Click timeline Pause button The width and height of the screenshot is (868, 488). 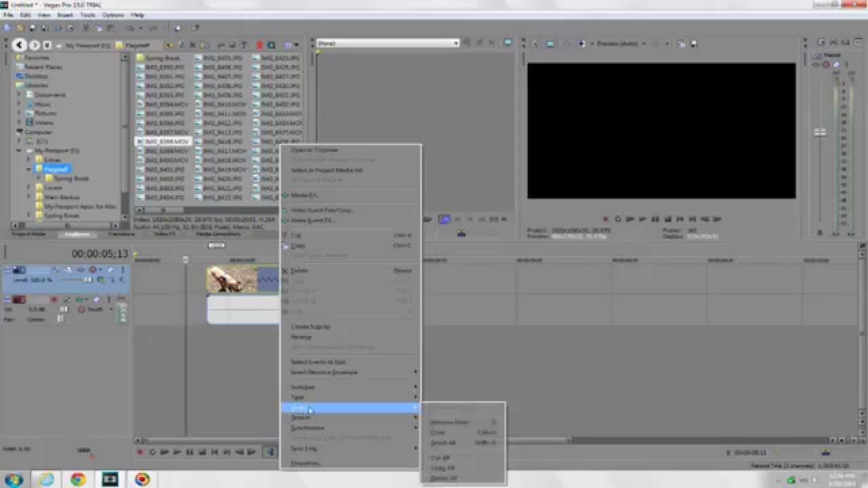point(189,452)
